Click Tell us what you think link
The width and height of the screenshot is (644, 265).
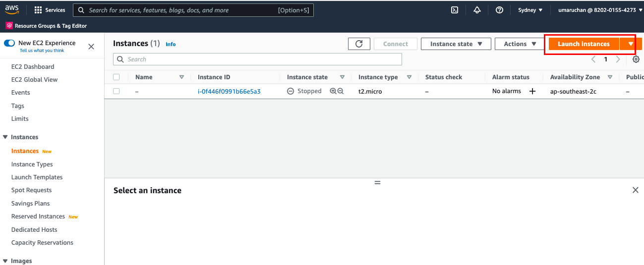pos(42,51)
